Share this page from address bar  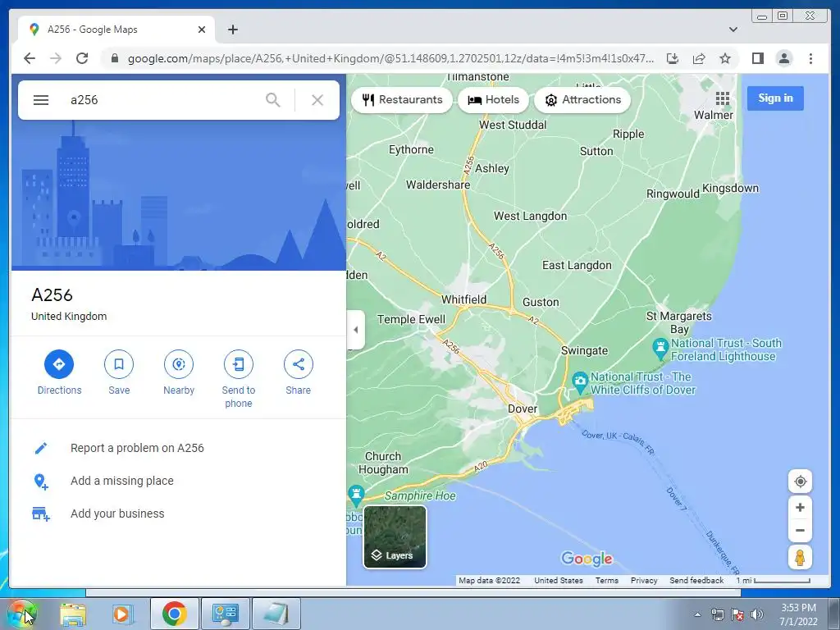point(699,58)
